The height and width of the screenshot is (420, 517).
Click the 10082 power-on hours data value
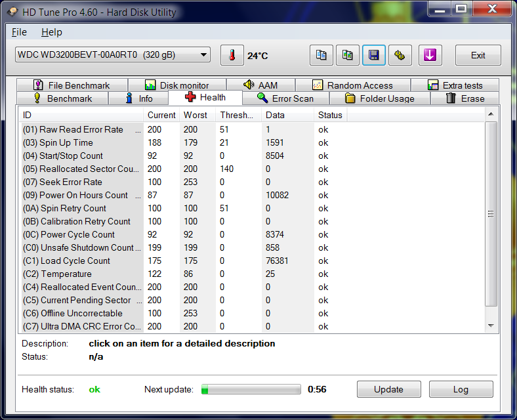point(277,195)
